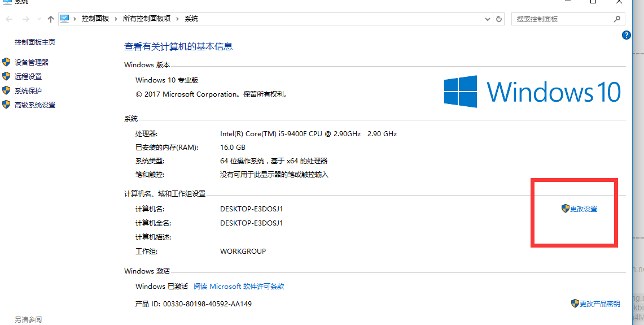Open help via the blue question mark
The width and height of the screenshot is (644, 325).
pos(627,36)
